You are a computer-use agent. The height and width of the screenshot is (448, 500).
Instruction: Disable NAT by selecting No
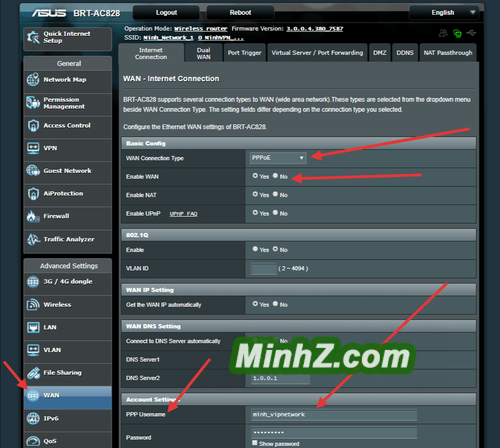275,194
